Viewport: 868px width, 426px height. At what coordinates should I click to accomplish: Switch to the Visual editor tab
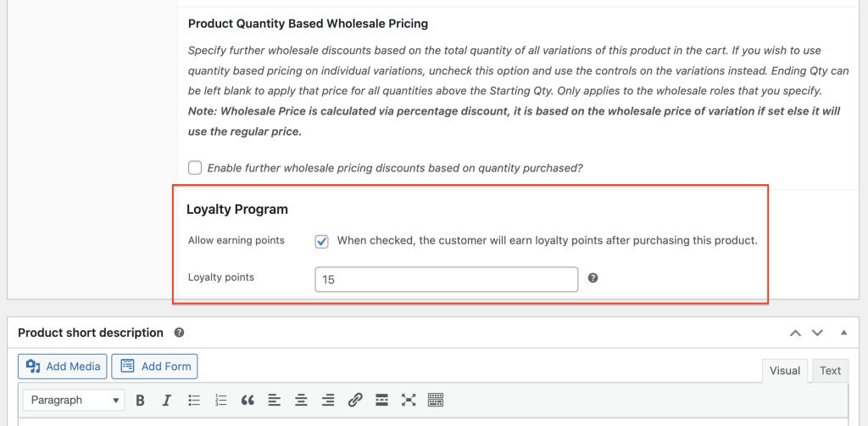tap(785, 371)
